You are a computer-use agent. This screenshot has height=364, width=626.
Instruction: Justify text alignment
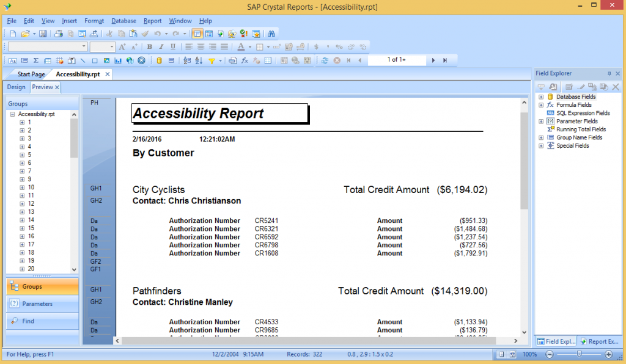[224, 46]
